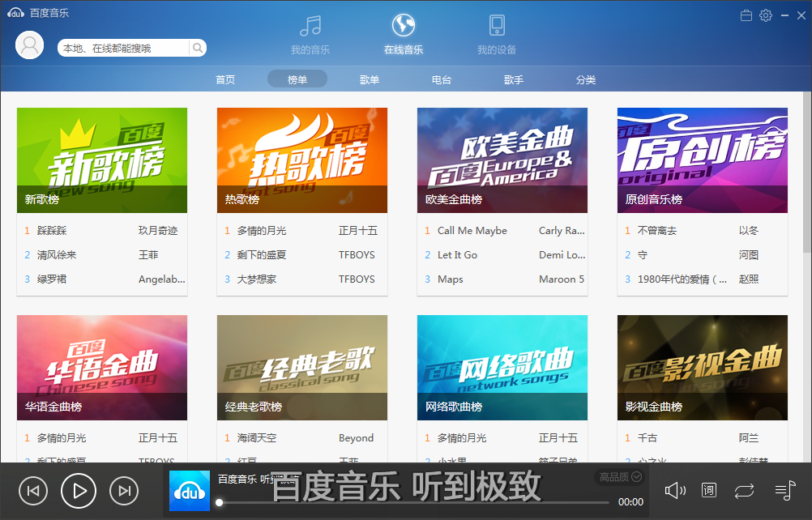Toggle the loop playback mode
812x520 pixels.
(744, 490)
